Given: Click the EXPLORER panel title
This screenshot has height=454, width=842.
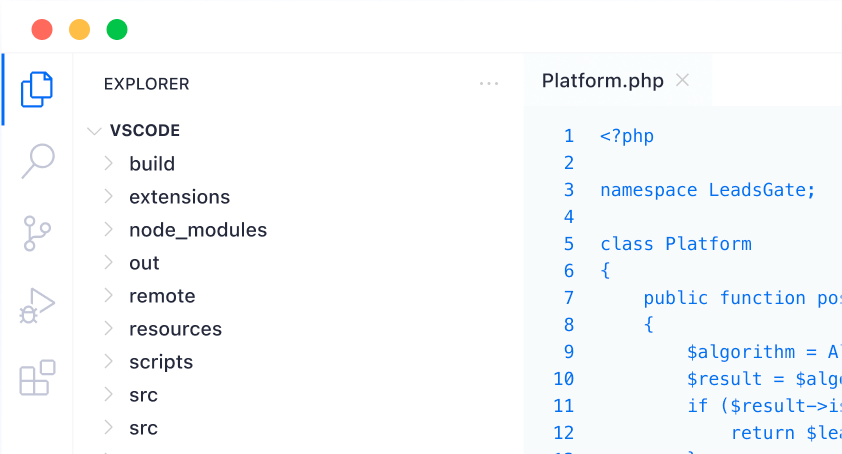Looking at the screenshot, I should tap(147, 84).
